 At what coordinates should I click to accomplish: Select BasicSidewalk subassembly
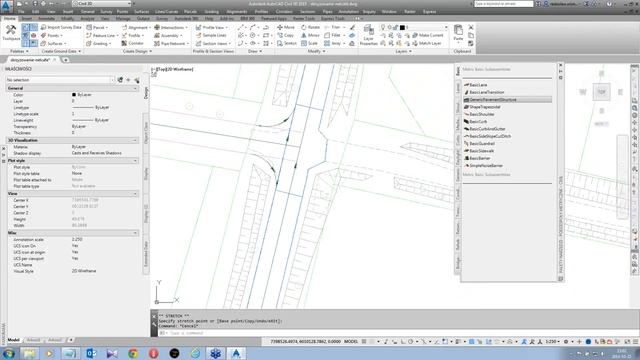[481, 151]
